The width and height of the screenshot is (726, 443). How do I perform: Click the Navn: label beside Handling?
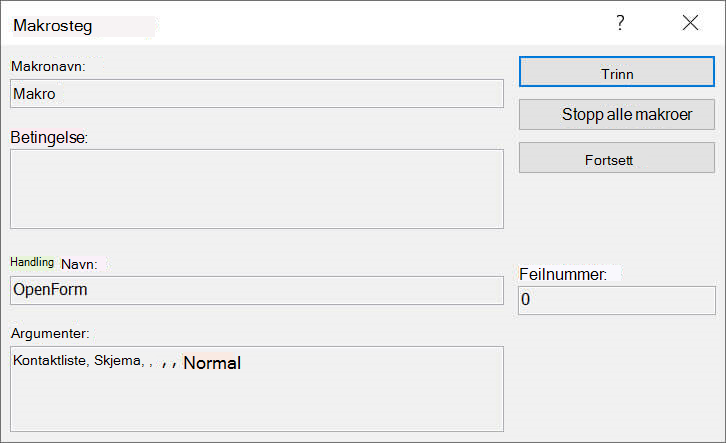point(79,264)
